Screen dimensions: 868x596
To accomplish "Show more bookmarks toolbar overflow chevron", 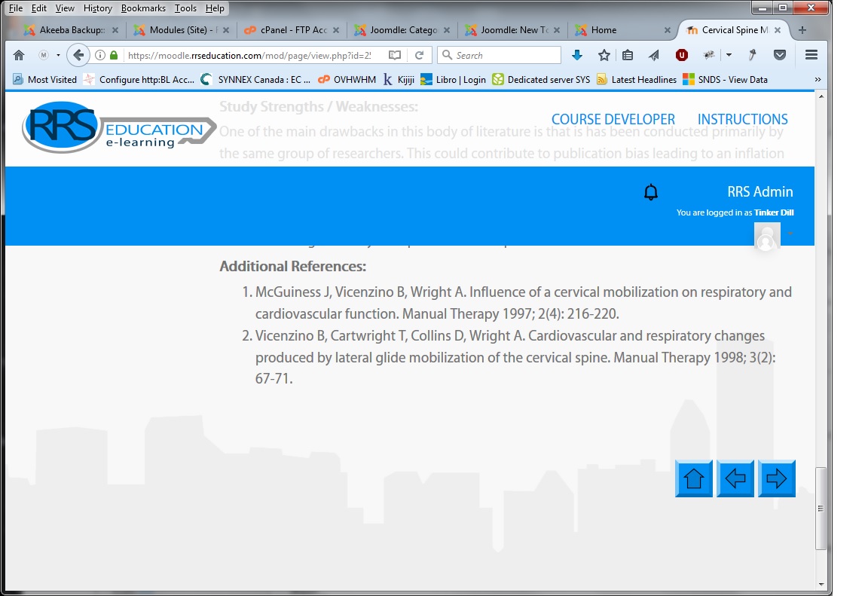I will click(x=818, y=79).
